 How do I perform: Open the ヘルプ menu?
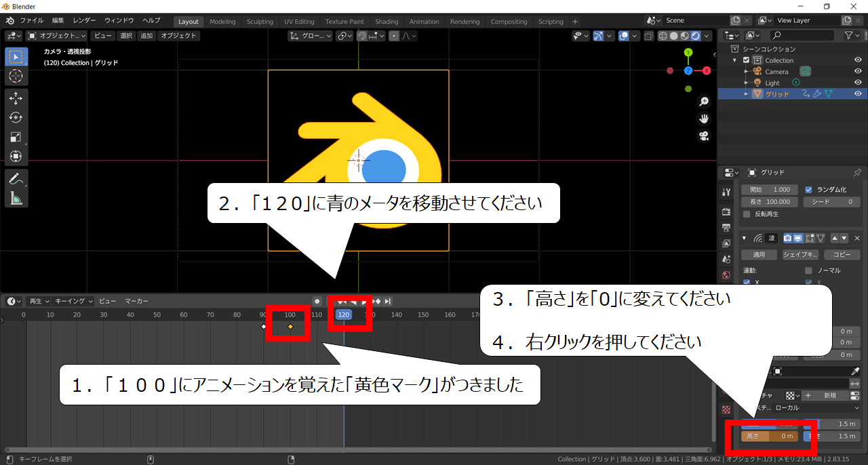[x=151, y=21]
